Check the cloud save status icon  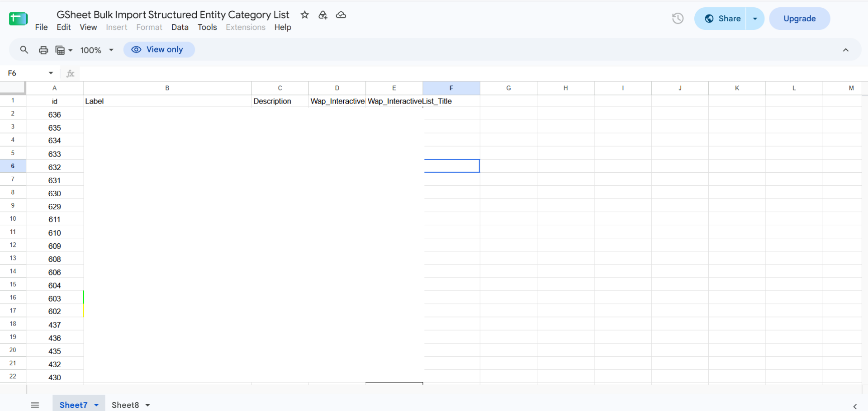341,15
